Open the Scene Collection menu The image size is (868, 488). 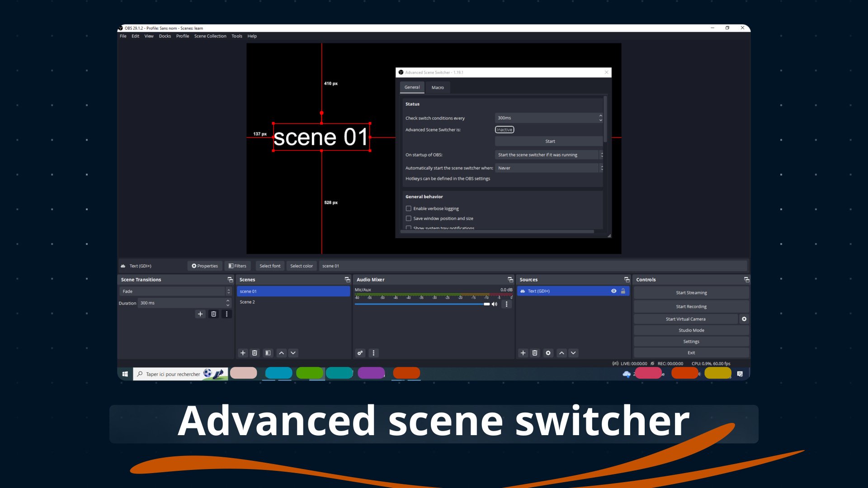click(210, 36)
